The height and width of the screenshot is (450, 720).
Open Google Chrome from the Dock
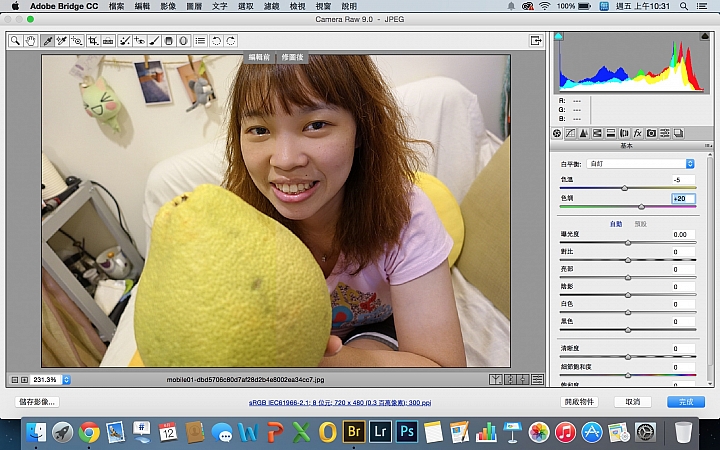(89, 432)
